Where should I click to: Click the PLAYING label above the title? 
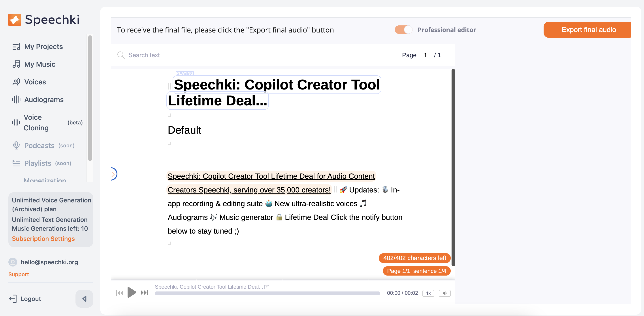pos(185,73)
